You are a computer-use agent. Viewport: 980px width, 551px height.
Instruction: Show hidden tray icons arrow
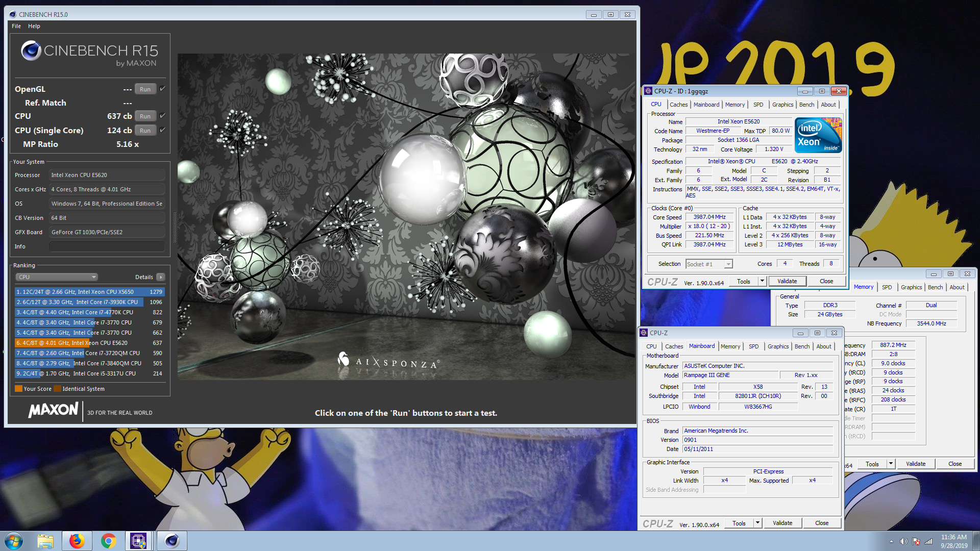tap(891, 541)
